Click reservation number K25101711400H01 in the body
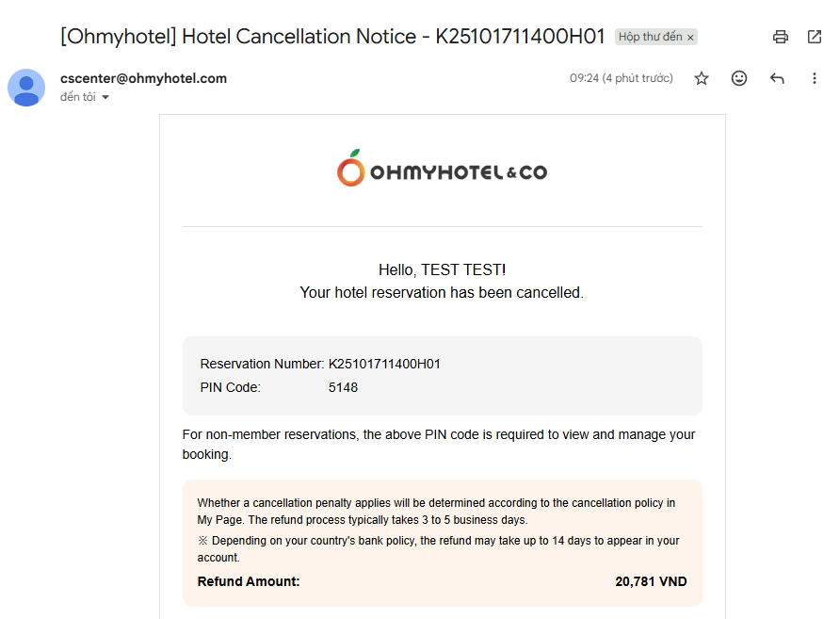 (384, 364)
